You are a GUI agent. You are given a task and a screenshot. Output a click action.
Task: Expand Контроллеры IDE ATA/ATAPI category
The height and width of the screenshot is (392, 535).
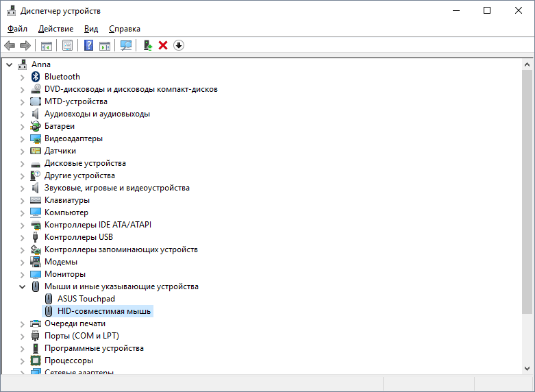(23, 225)
